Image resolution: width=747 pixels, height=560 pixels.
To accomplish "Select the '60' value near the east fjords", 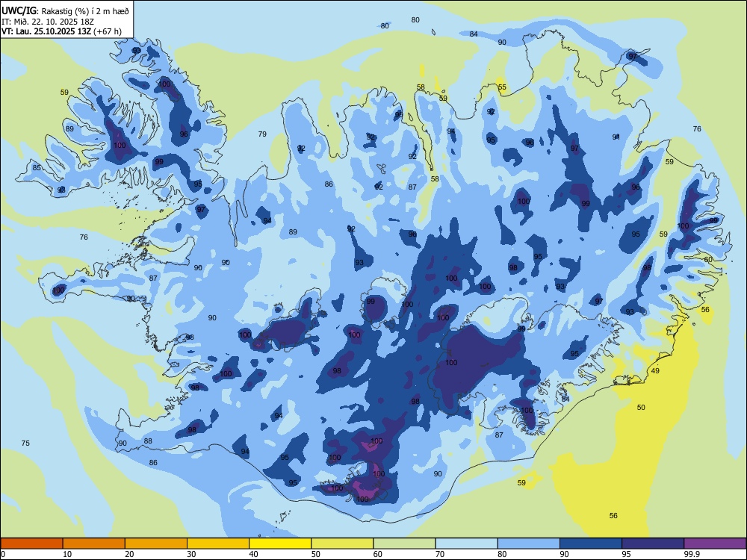I will coord(708,260).
